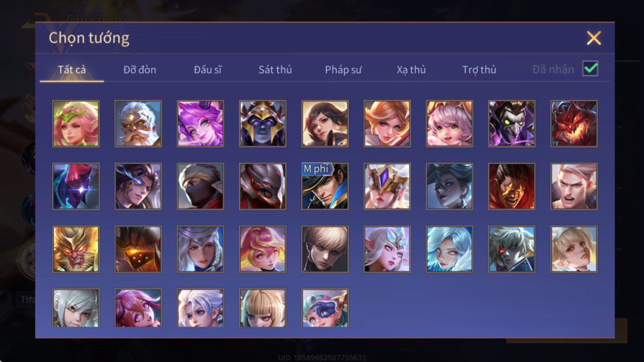The height and width of the screenshot is (362, 644).
Task: Open the Đấu sĩ tab
Action: click(x=208, y=70)
